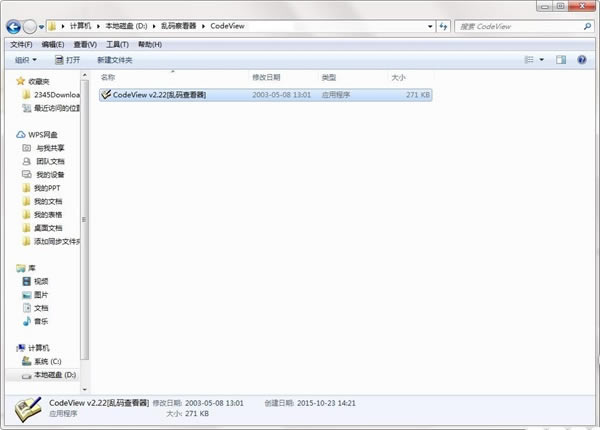Select 乱码察看器 in the address breadcrumb
600x430 pixels.
click(178, 26)
